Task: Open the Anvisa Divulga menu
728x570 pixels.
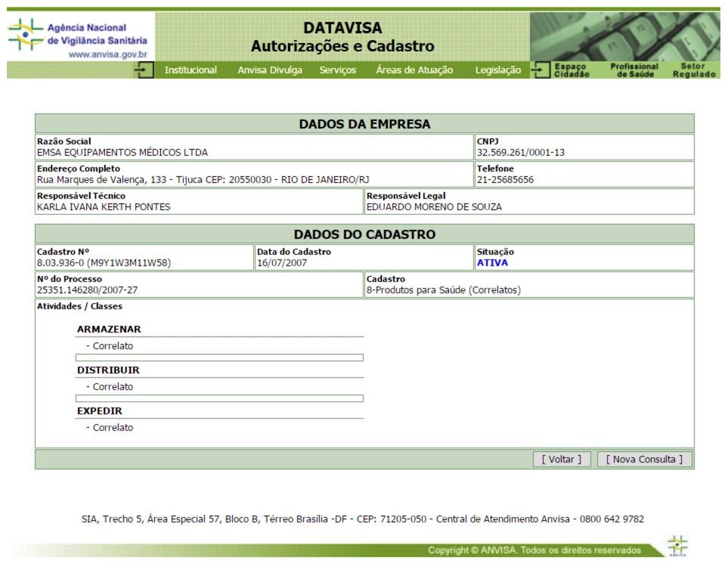Action: point(270,70)
